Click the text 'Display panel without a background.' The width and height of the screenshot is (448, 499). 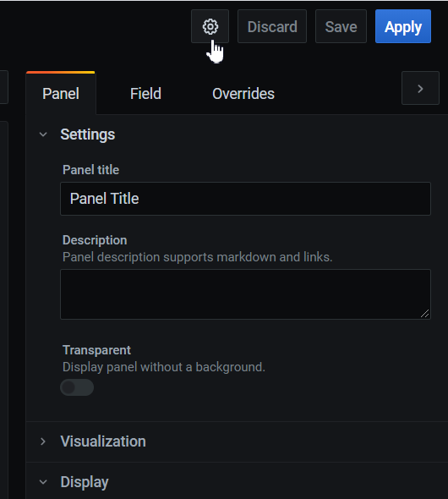coord(164,367)
